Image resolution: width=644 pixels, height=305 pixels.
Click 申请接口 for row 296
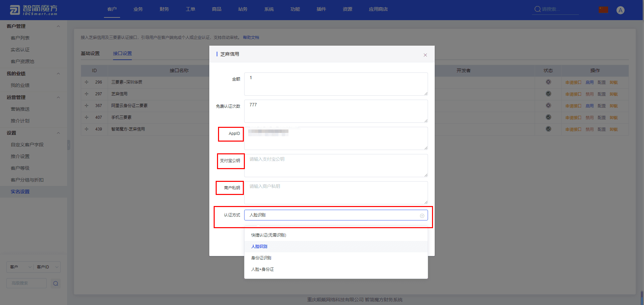(x=573, y=83)
